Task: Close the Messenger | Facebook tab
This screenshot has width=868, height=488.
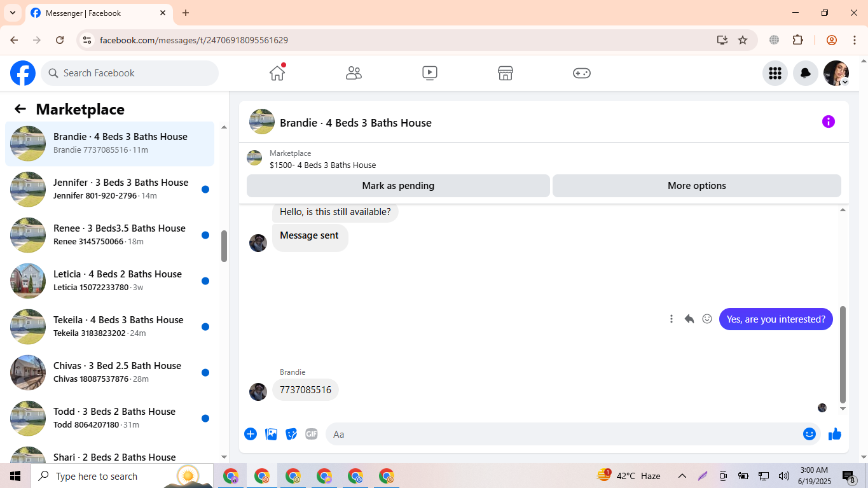Action: click(x=163, y=13)
